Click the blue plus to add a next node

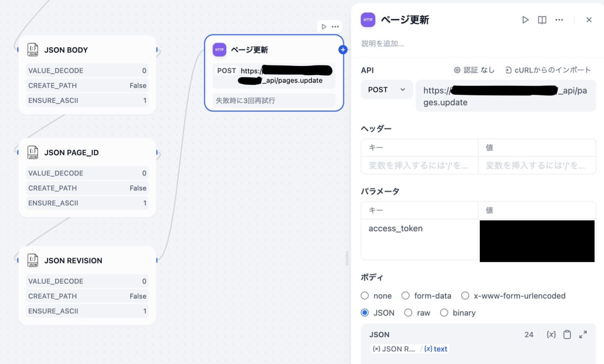pos(343,50)
